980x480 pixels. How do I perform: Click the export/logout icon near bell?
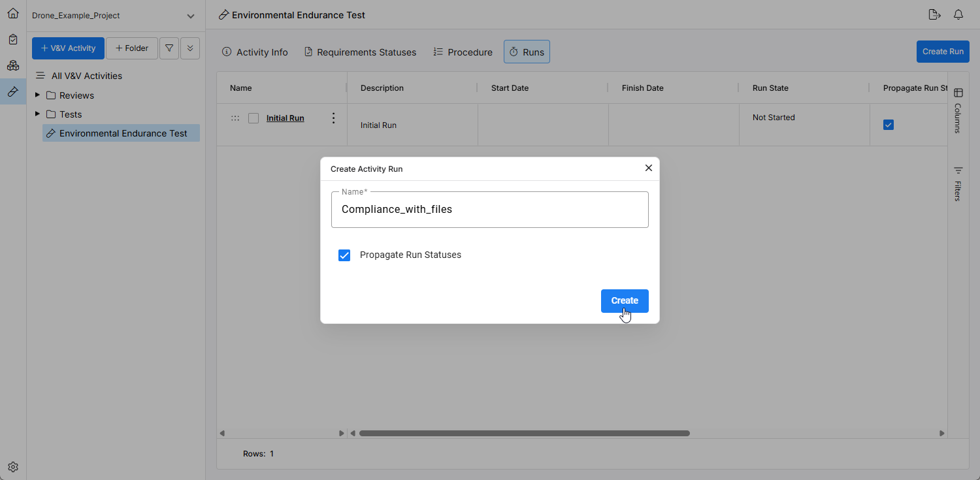tap(934, 15)
